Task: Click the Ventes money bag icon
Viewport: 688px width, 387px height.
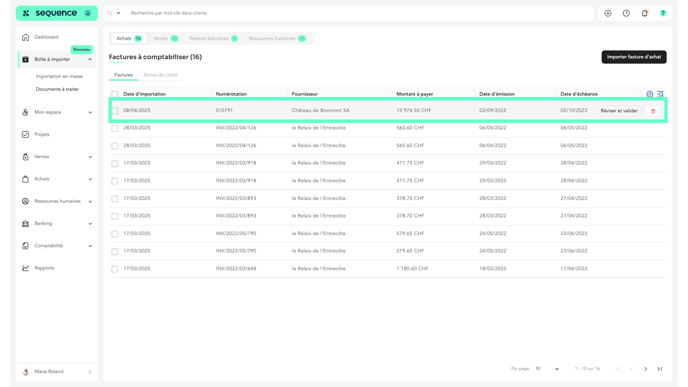Action: click(25, 157)
